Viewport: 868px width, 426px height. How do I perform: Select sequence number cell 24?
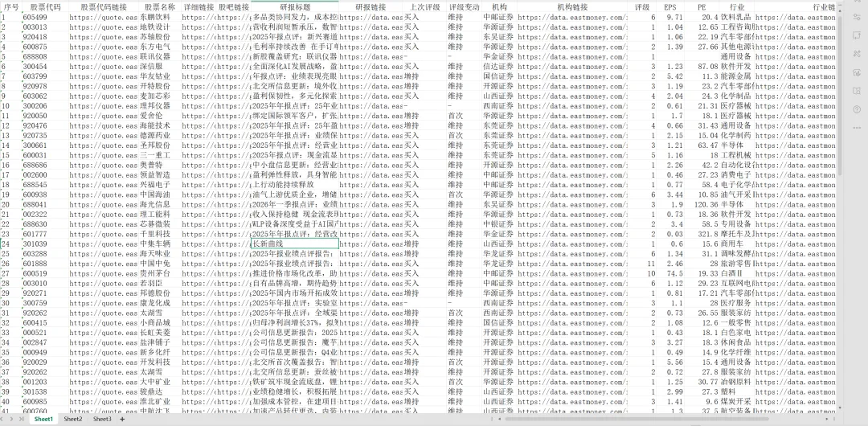click(x=11, y=244)
